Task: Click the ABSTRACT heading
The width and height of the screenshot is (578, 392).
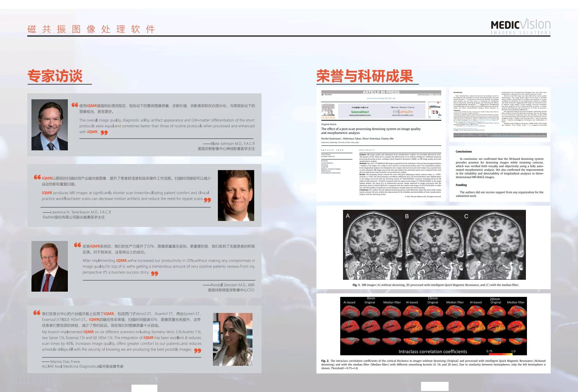Action: coord(367,150)
